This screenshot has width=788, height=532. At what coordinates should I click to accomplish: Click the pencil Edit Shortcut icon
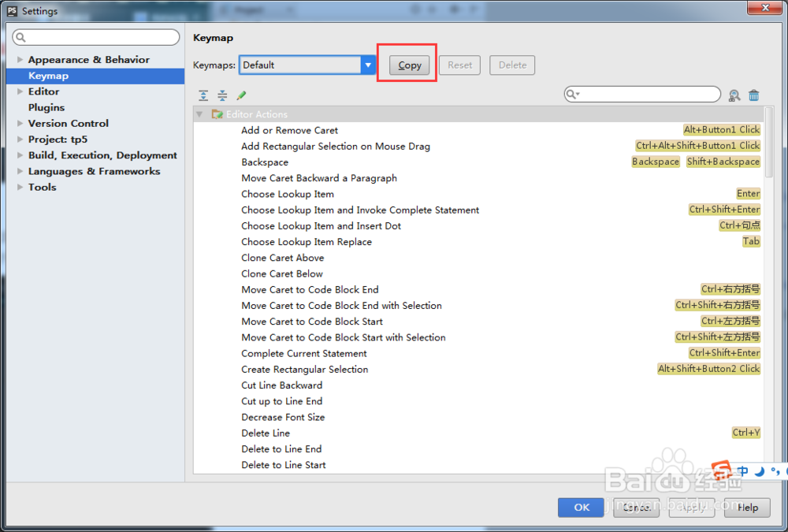[x=241, y=95]
